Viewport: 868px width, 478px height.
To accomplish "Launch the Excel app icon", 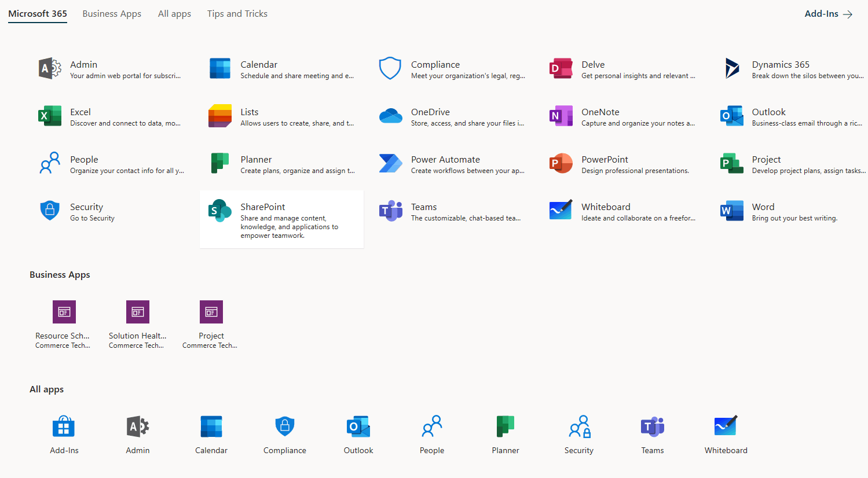I will point(50,116).
